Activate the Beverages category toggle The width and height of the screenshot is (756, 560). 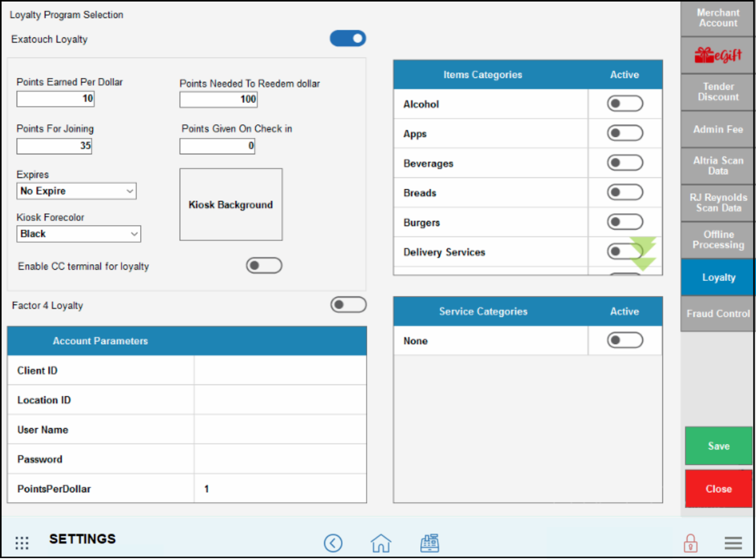625,163
